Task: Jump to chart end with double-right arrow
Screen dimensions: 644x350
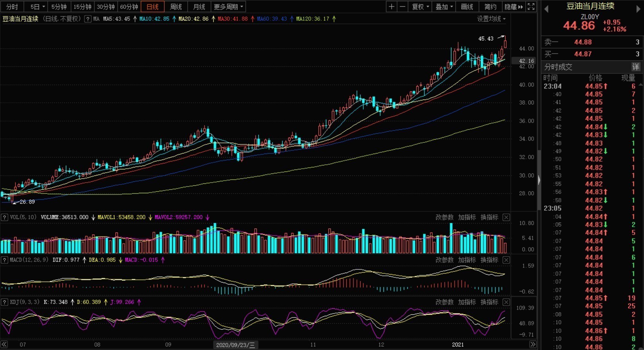Action: coord(533,344)
